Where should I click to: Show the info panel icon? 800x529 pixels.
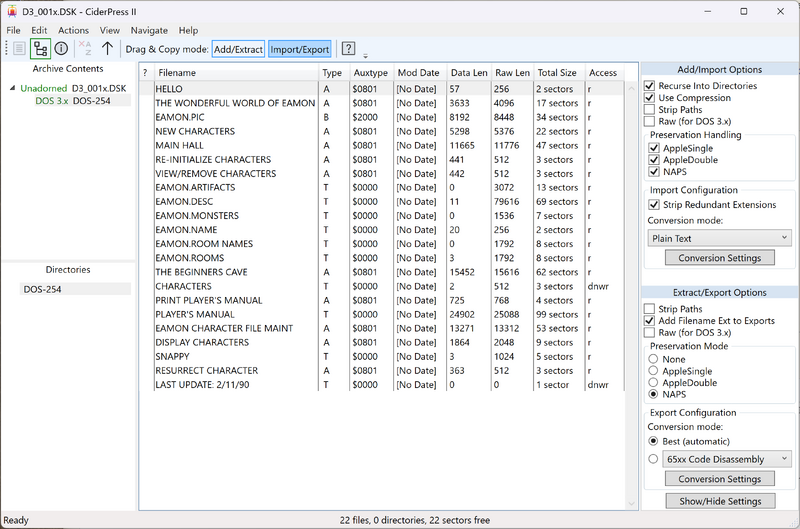coord(61,49)
